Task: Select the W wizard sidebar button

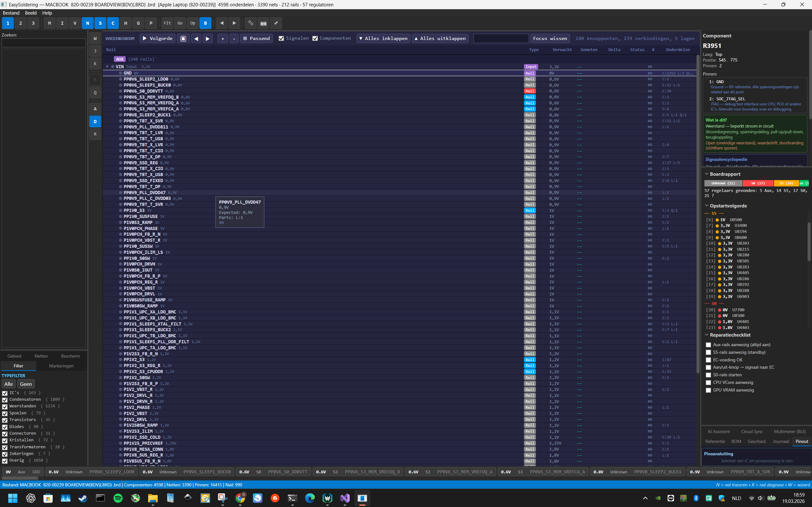Action: click(95, 39)
